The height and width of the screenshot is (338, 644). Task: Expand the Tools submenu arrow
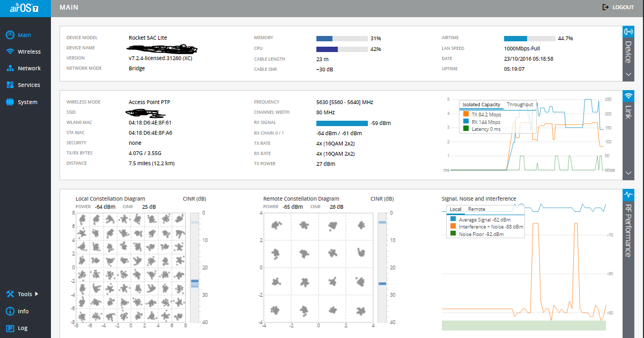pyautogui.click(x=37, y=294)
